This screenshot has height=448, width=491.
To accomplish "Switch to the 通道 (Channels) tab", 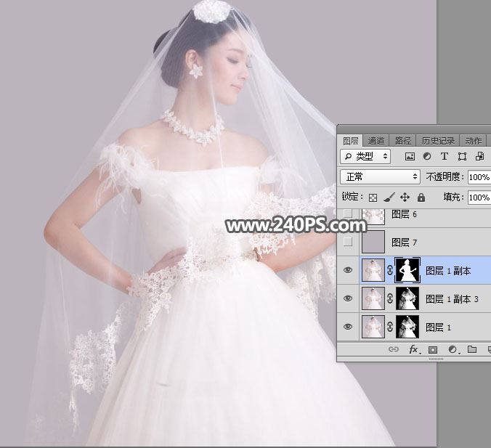I will (376, 141).
